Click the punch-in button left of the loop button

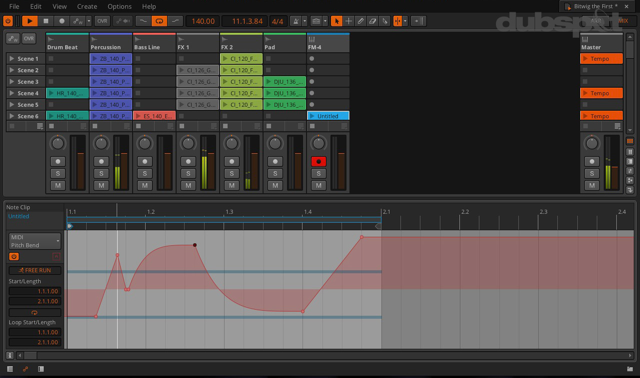(x=143, y=21)
